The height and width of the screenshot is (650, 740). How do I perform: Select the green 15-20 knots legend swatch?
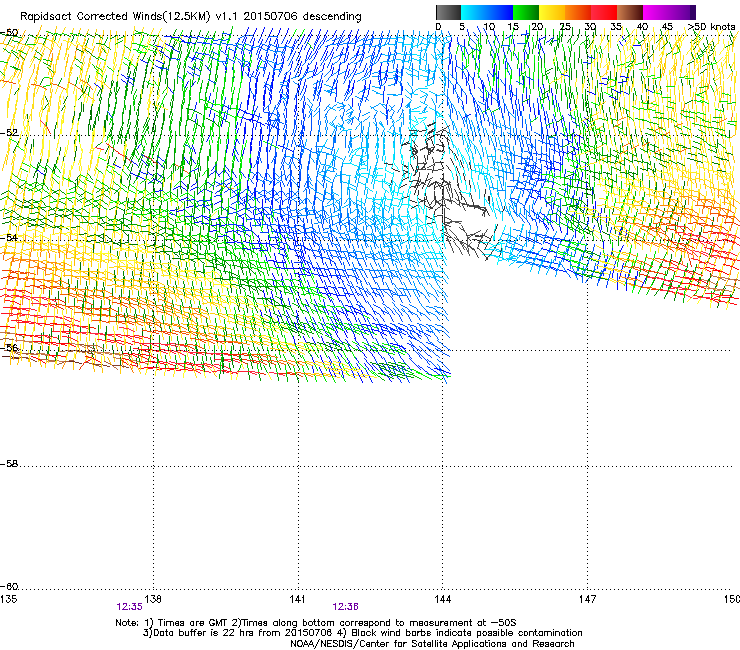pos(526,12)
